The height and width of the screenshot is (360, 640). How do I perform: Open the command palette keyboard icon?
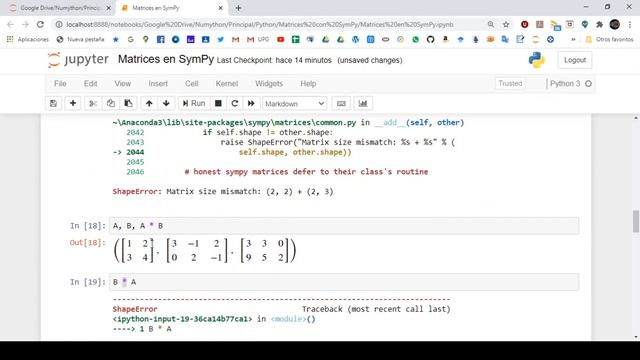[341, 104]
